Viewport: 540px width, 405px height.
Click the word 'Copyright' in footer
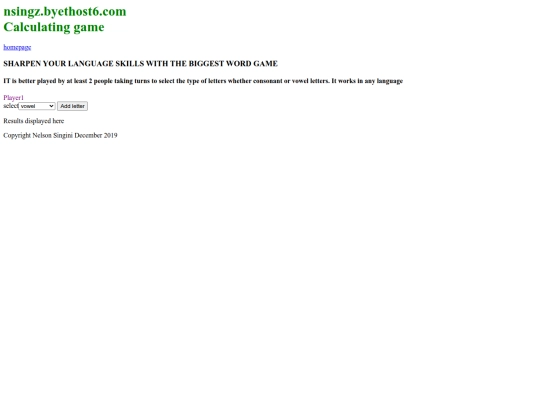(17, 135)
